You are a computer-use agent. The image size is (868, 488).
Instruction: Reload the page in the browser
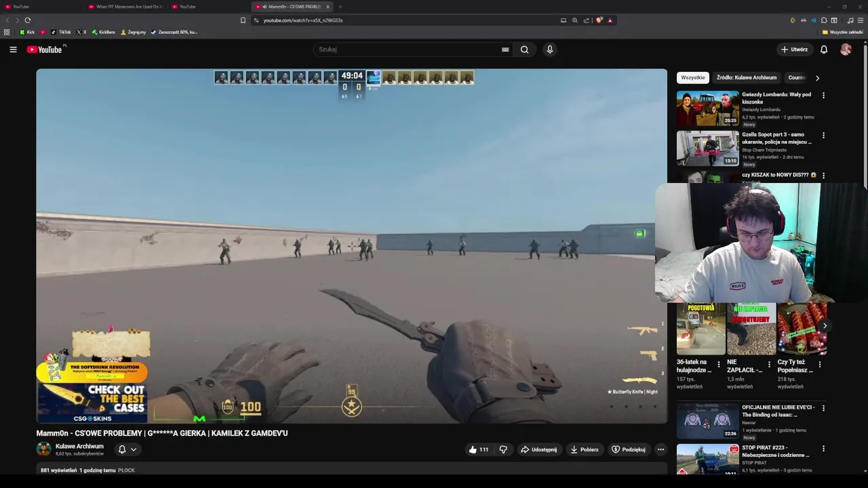28,20
